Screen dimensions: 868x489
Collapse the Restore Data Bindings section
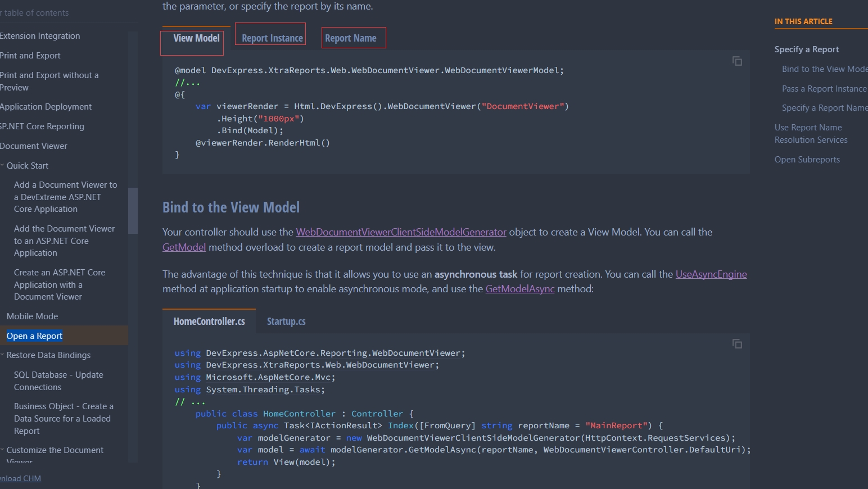coord(2,355)
